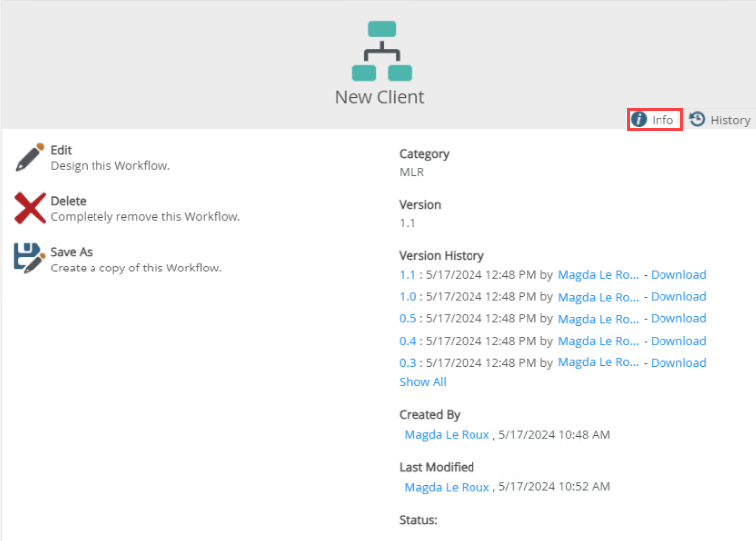Open Magda Le Roux under Created By
Image resolution: width=756 pixels, height=541 pixels.
point(447,435)
